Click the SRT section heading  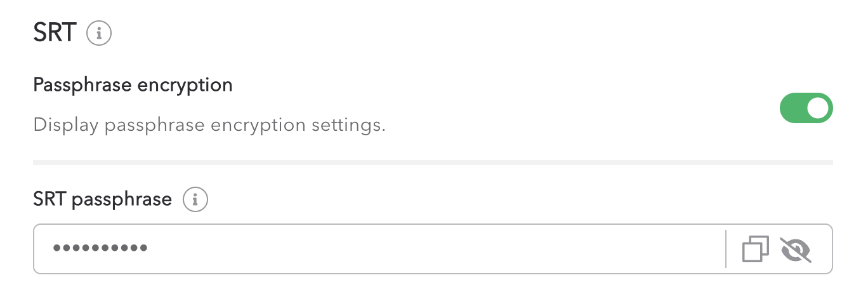coord(55,34)
